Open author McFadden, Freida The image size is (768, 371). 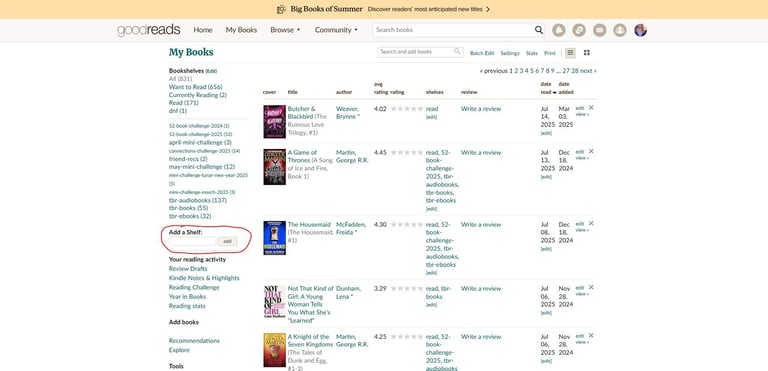[351, 228]
